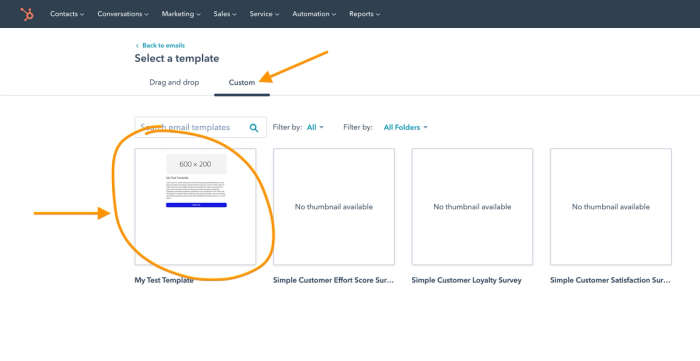Select the Custom tab
The height and width of the screenshot is (361, 700).
point(242,83)
